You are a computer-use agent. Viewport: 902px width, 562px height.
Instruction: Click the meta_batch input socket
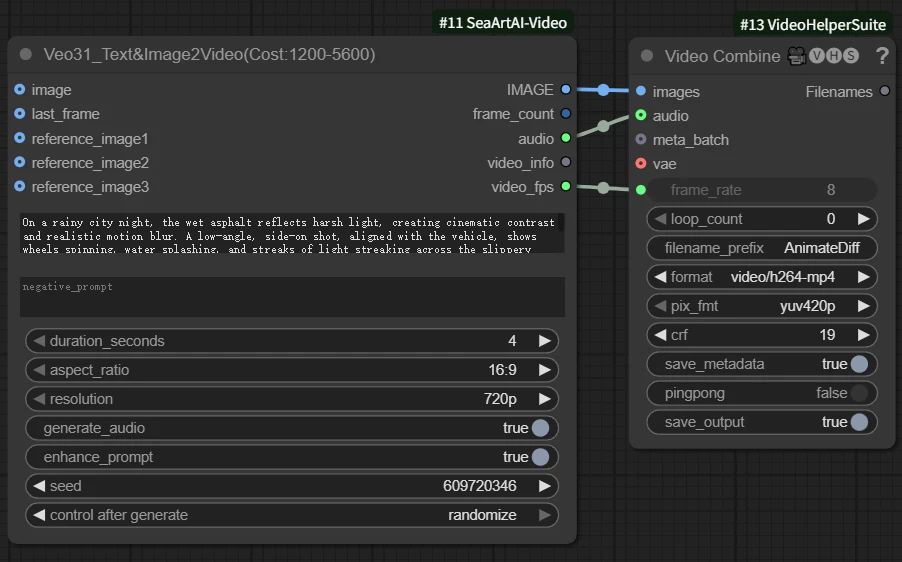(641, 139)
